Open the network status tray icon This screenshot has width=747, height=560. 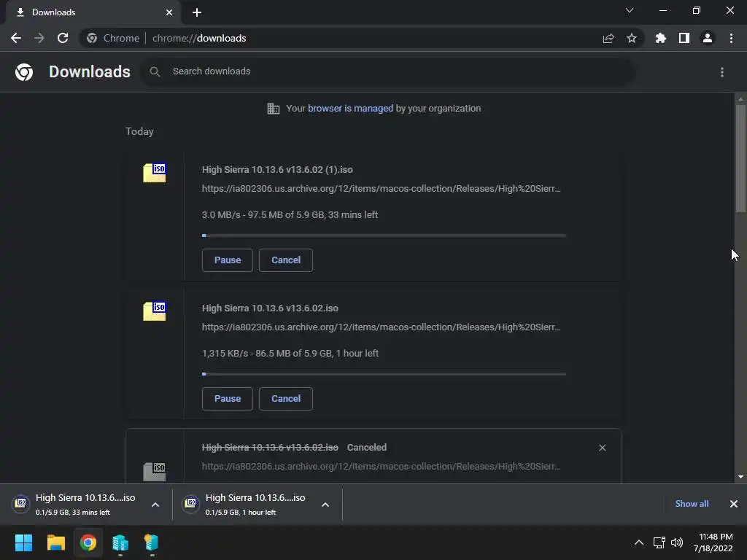(x=659, y=542)
